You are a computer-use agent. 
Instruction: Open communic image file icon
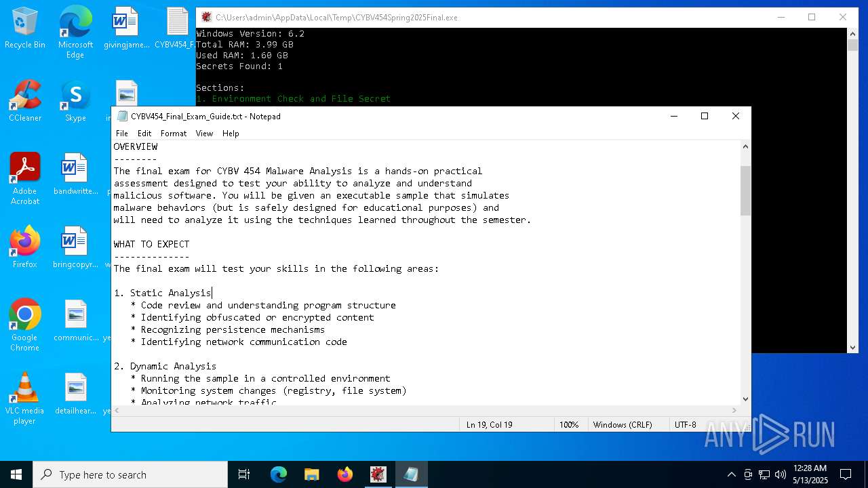click(75, 321)
